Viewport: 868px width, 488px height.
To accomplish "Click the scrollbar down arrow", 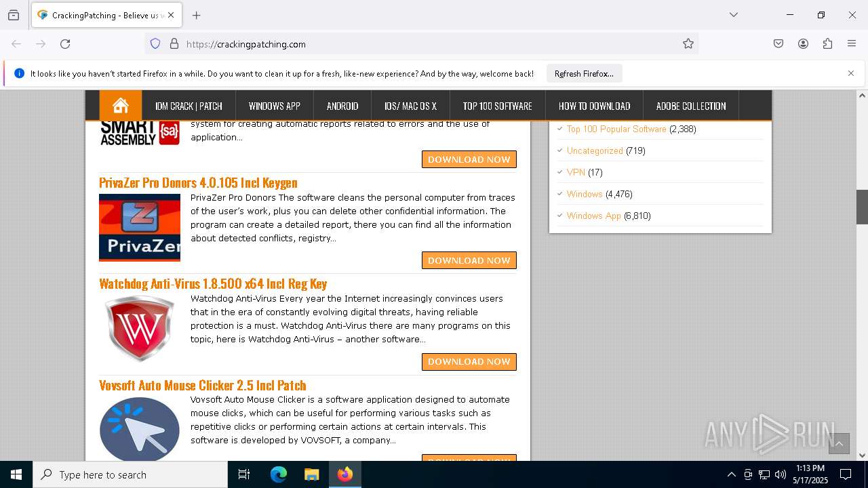I will point(862,455).
